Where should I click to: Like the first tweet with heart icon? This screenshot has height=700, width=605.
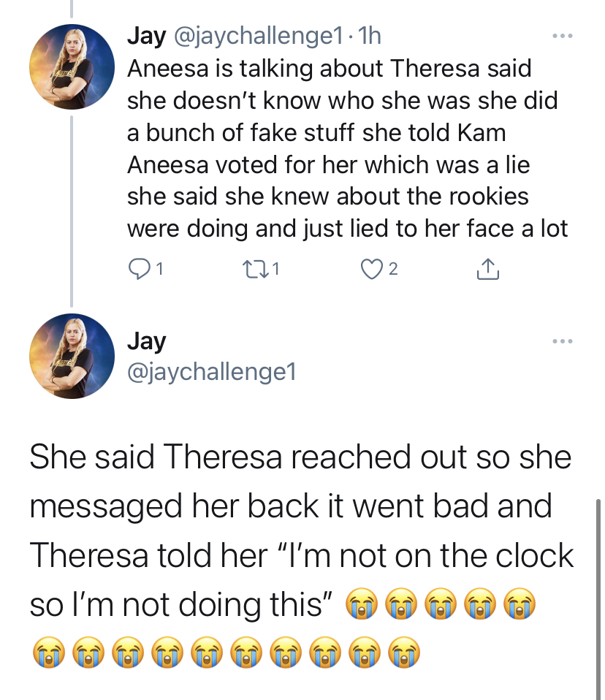coord(371,269)
